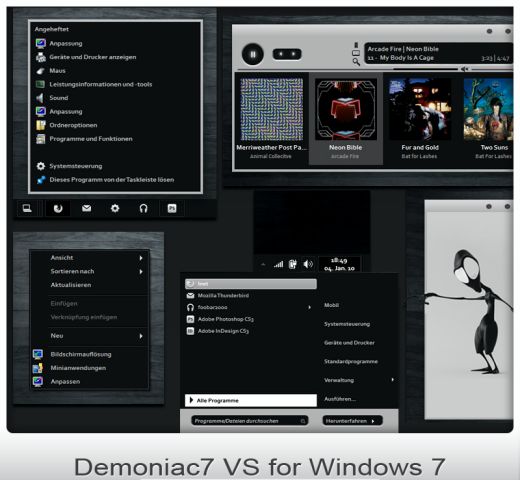
Task: Click the My Body Is A Cage track title
Action: pyautogui.click(x=407, y=58)
